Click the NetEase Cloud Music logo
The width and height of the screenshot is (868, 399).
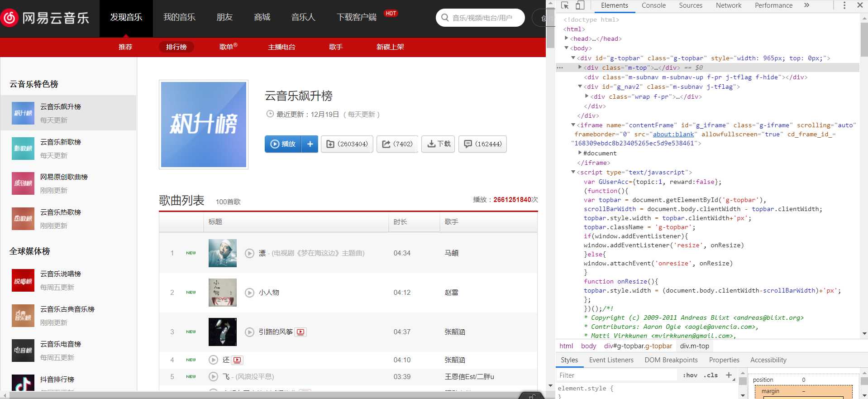pyautogui.click(x=45, y=18)
